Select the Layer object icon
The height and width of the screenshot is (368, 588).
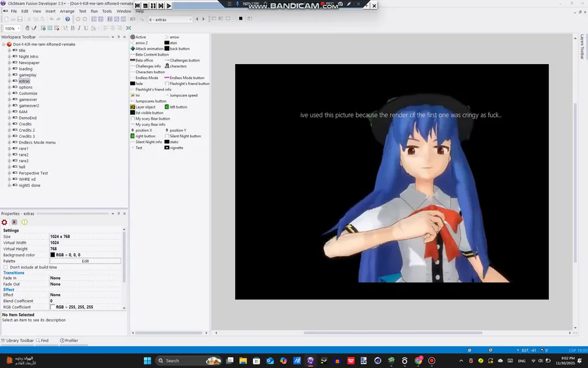(x=133, y=107)
